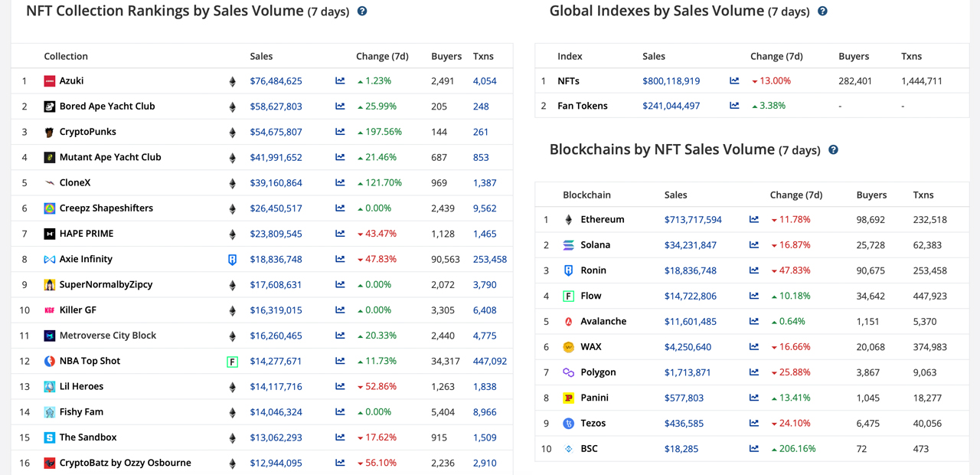The width and height of the screenshot is (980, 475).
Task: Click the Ethereum sales figure $713,717,594
Action: [693, 219]
